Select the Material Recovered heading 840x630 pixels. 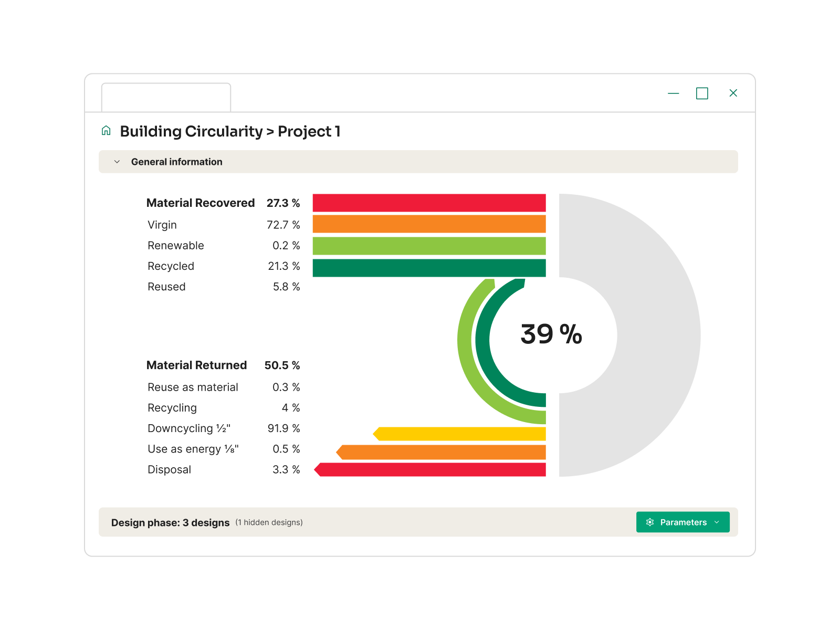201,203
